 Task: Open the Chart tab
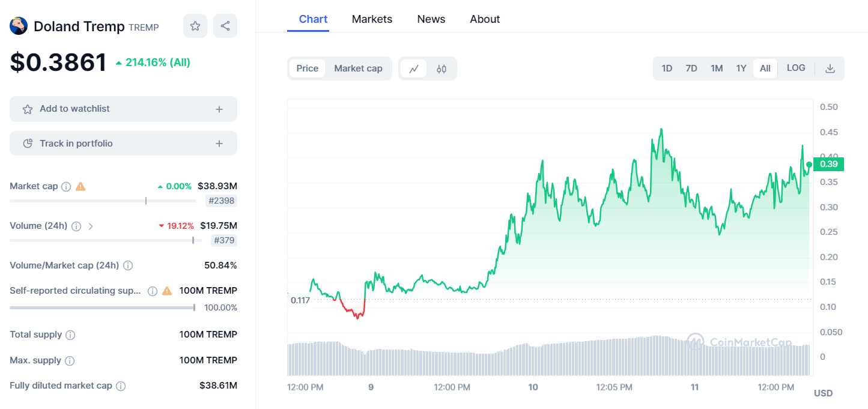point(314,19)
